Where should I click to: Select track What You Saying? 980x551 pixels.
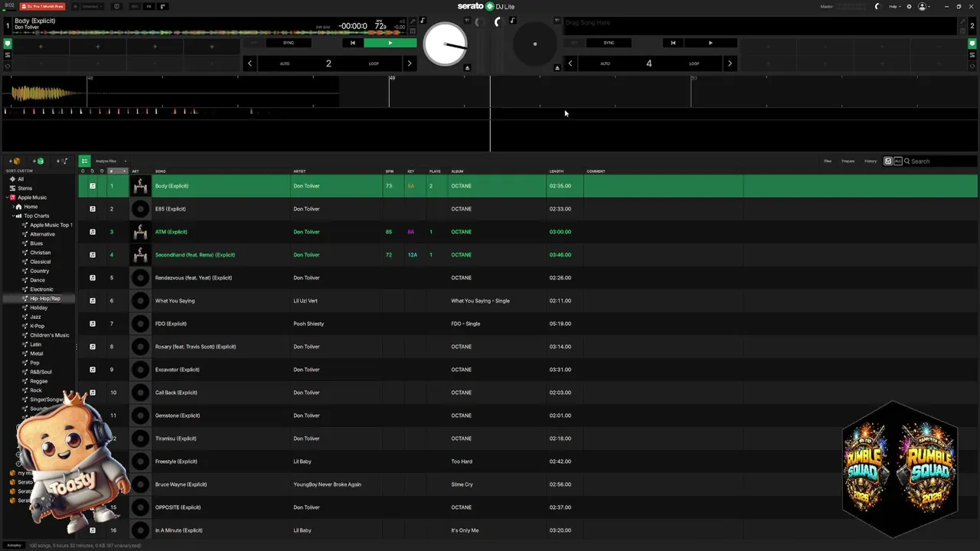[x=175, y=301]
